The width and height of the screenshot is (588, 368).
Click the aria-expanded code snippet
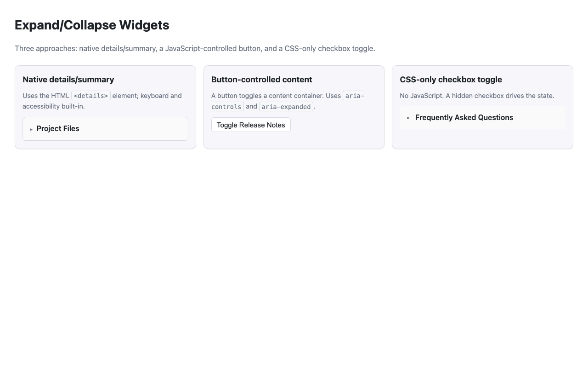[285, 106]
